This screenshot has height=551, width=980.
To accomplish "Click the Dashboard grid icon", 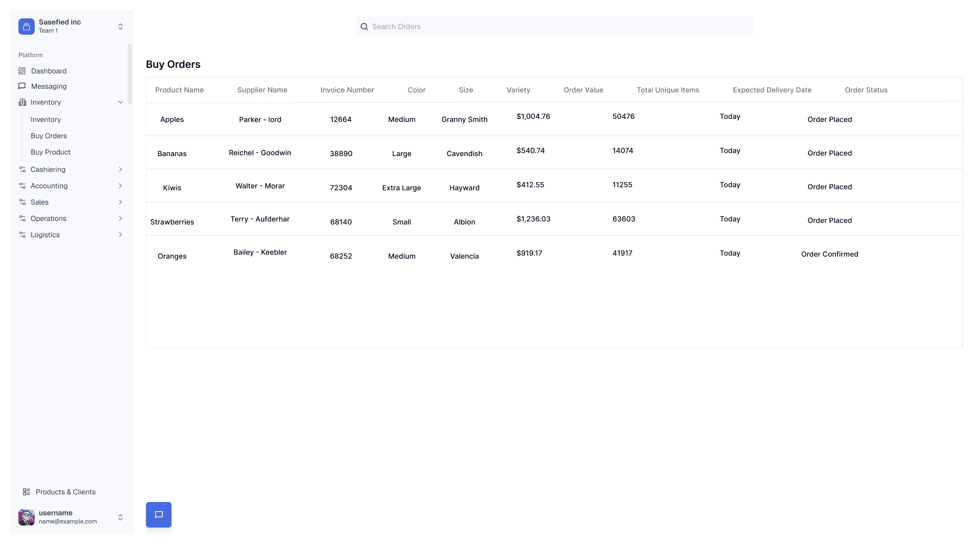I will 22,71.
